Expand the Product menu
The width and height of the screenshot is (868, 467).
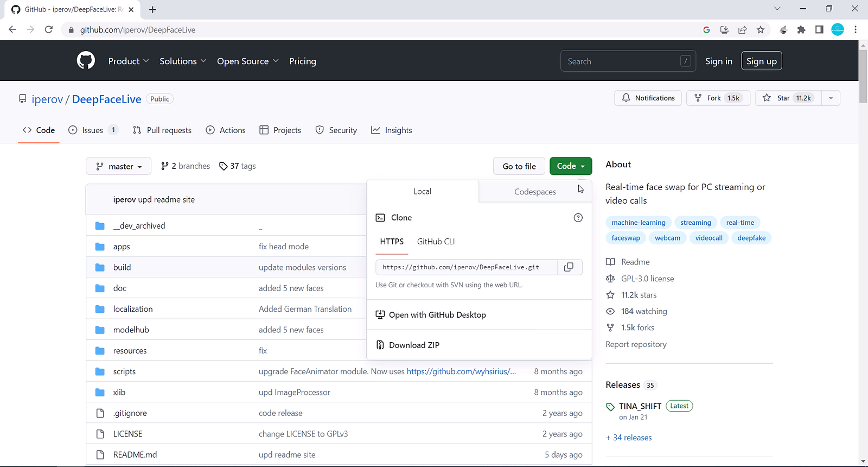coord(129,61)
